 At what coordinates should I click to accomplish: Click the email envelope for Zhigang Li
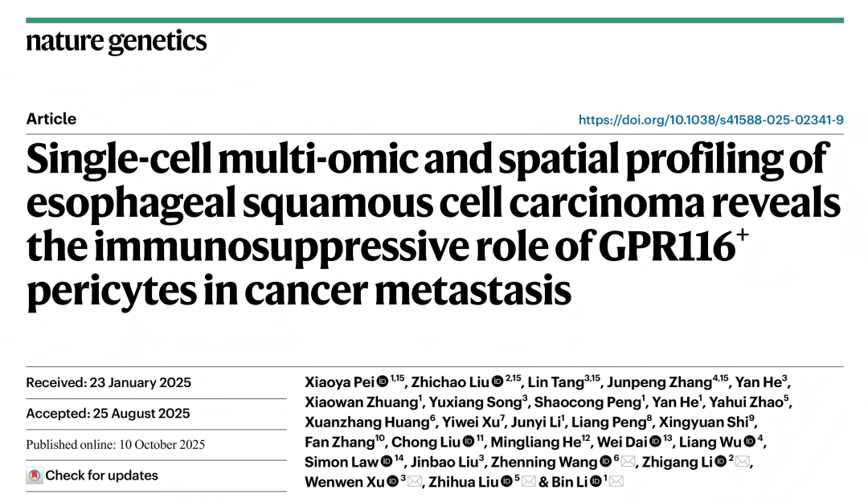[743, 462]
